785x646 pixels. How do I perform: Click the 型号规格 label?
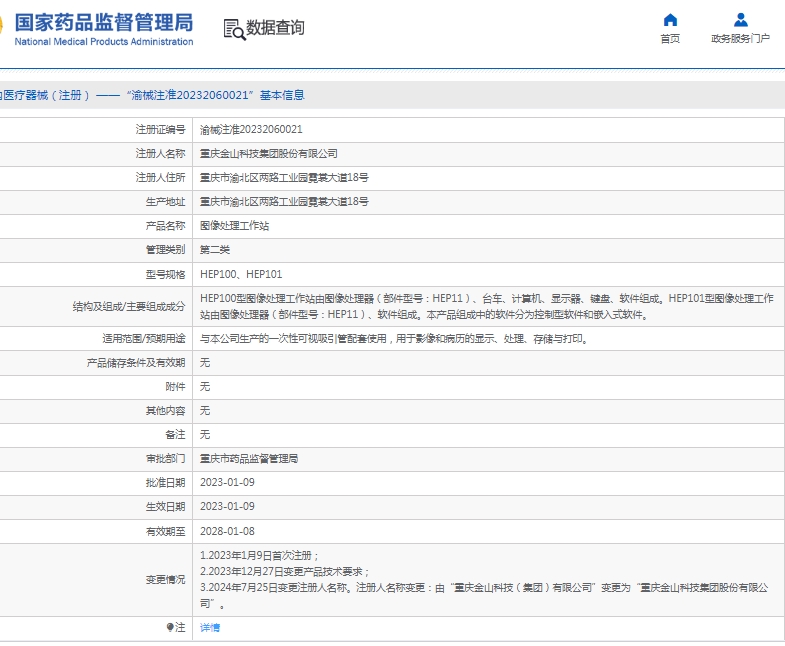tap(165, 274)
